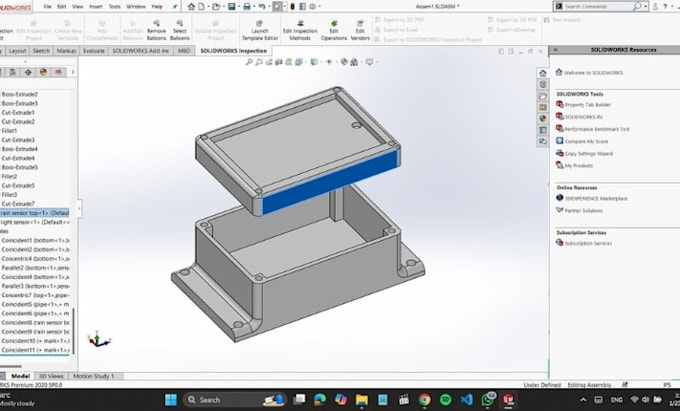Click Select Balloons tool
Viewport: 680px width, 411px height.
point(180,30)
